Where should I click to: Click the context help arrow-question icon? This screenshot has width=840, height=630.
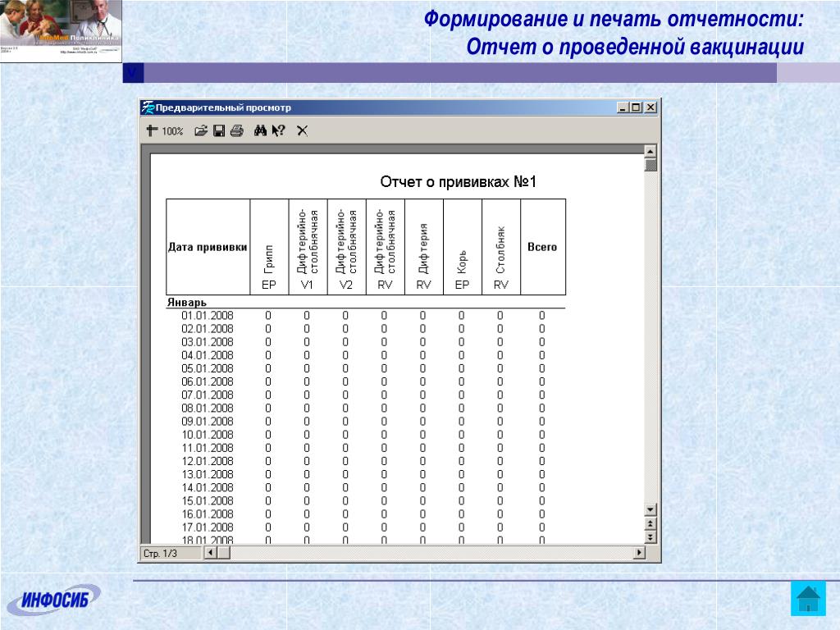[279, 130]
